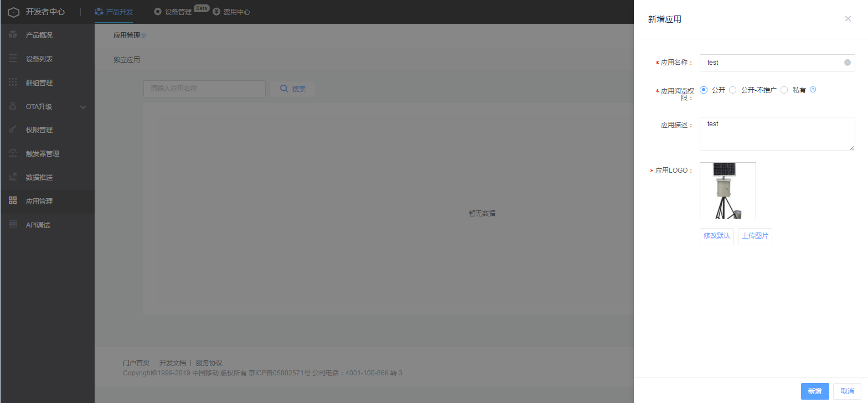
Task: Open 触发器管理 in the sidebar
Action: [48, 153]
